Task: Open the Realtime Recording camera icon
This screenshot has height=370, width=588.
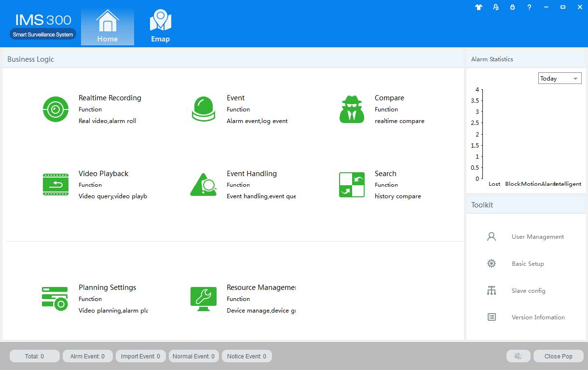Action: [55, 110]
